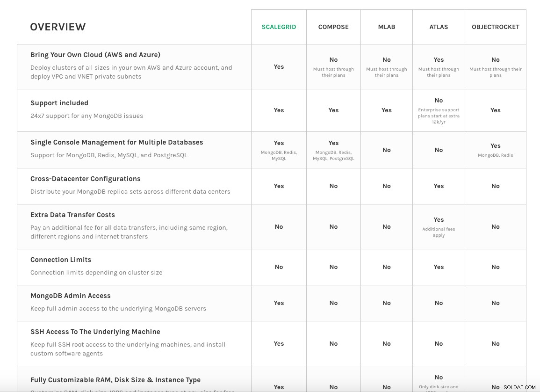Click "Distribute your MongoDB replica sets" description
Image resolution: width=540 pixels, height=392 pixels.
tap(130, 191)
